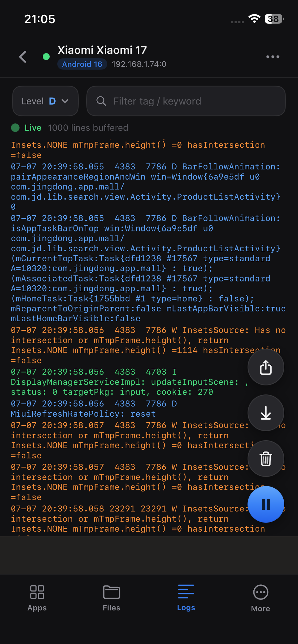Tap the device name Xiaomi Xiaomi 17
This screenshot has height=644, width=298.
click(102, 50)
